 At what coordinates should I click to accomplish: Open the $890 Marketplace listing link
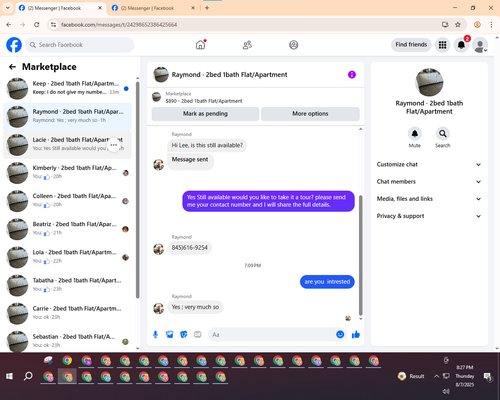tap(204, 101)
